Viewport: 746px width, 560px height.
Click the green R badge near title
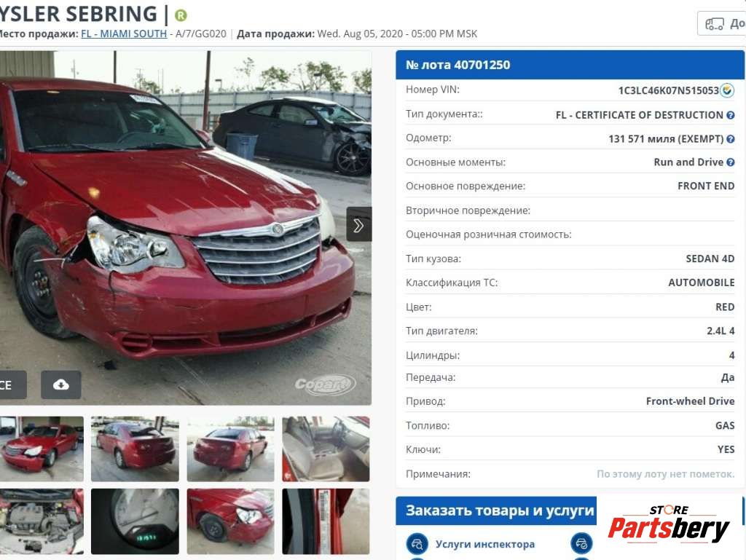181,15
